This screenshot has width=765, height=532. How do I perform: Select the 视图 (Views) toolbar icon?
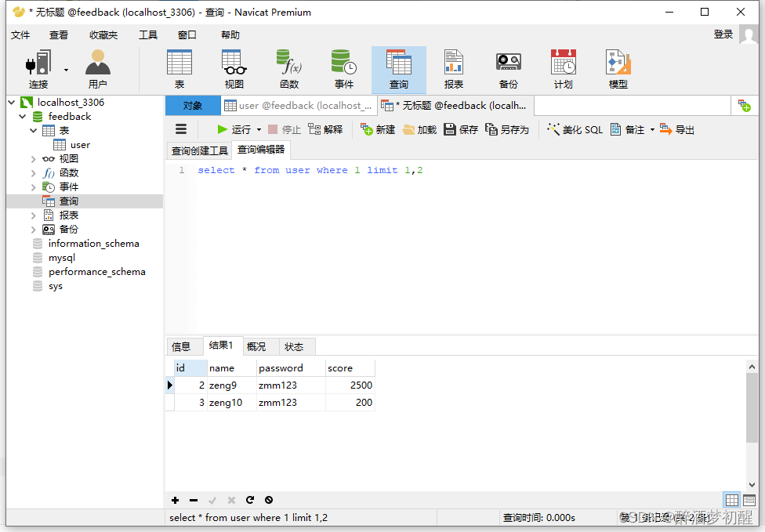click(233, 68)
